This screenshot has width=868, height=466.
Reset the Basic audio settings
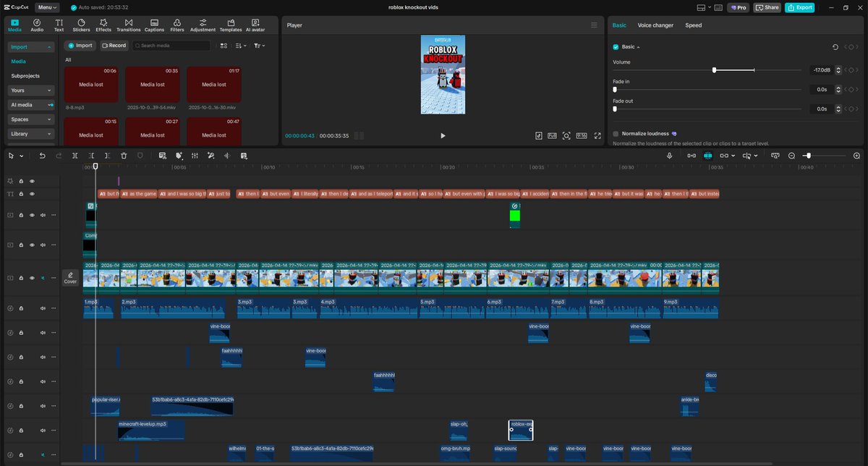point(835,47)
